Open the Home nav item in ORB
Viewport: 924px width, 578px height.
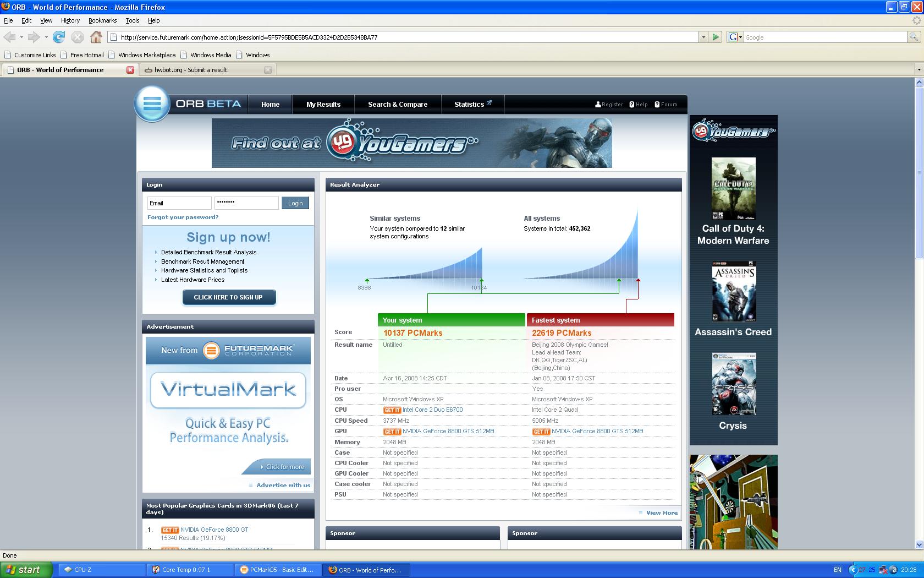(270, 104)
